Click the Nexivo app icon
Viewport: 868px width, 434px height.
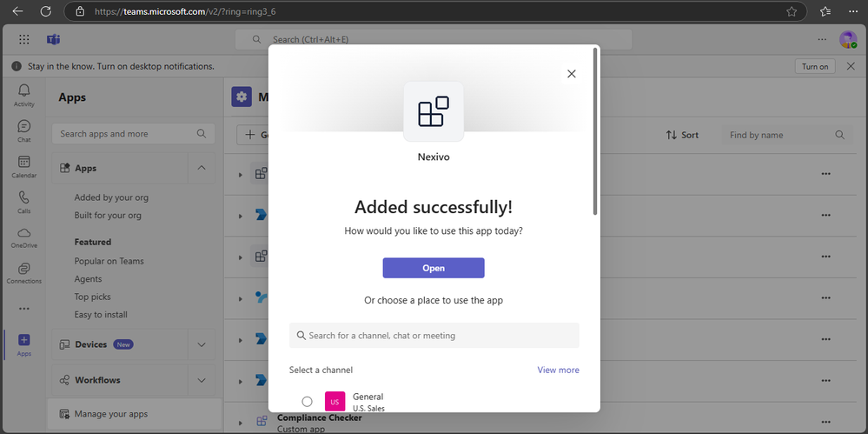point(434,111)
